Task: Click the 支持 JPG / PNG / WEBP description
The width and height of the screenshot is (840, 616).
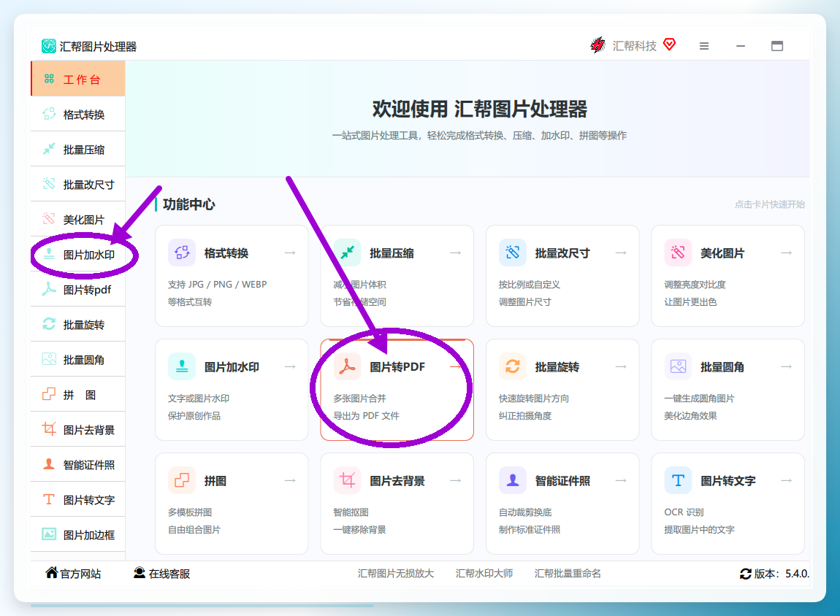Action: coord(217,284)
